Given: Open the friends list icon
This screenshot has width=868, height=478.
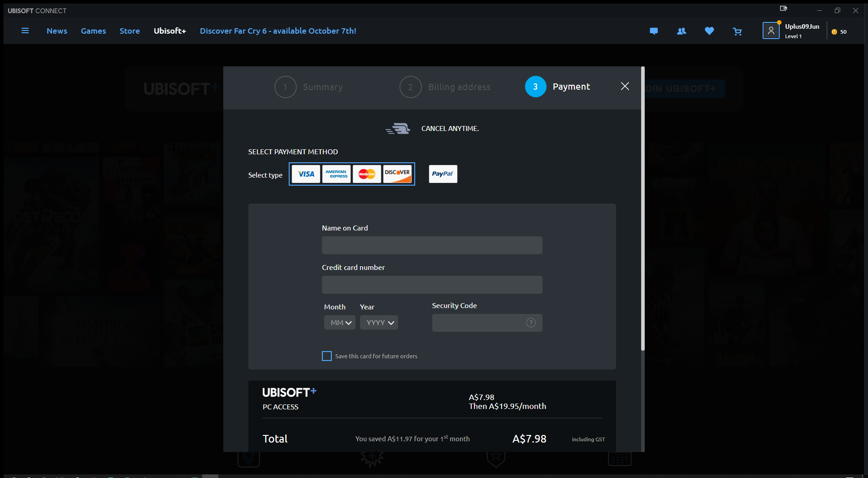Looking at the screenshot, I should 681,31.
